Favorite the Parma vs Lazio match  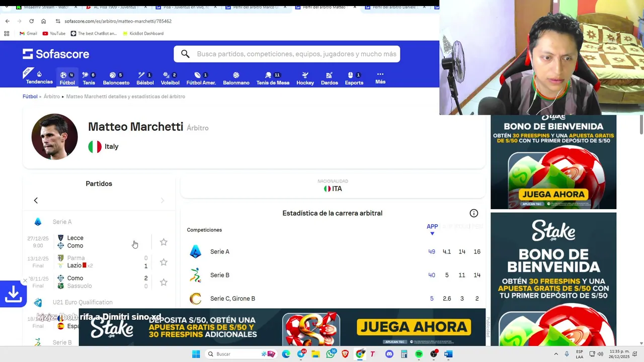(164, 262)
